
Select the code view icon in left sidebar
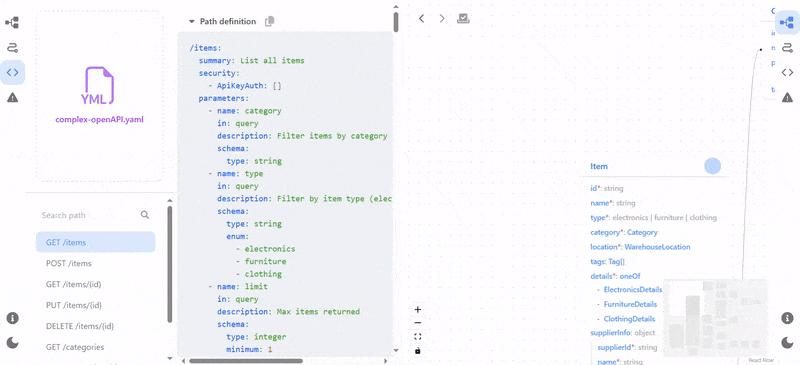point(12,72)
